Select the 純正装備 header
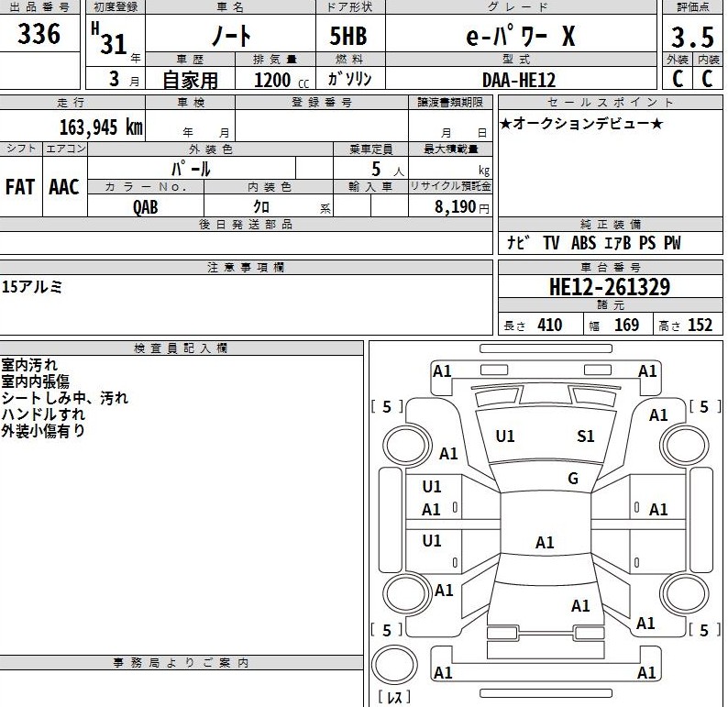728x707 pixels. coord(611,225)
